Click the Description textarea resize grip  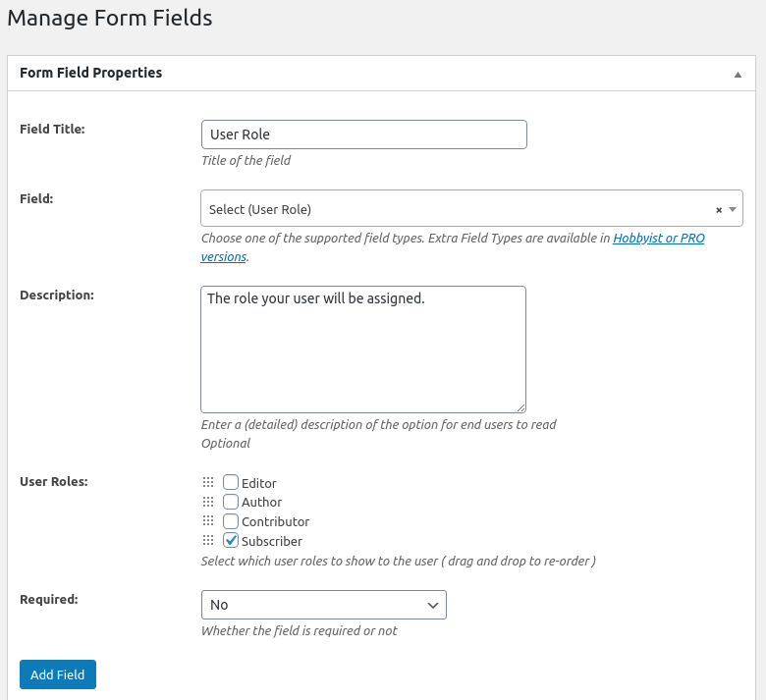tap(520, 407)
